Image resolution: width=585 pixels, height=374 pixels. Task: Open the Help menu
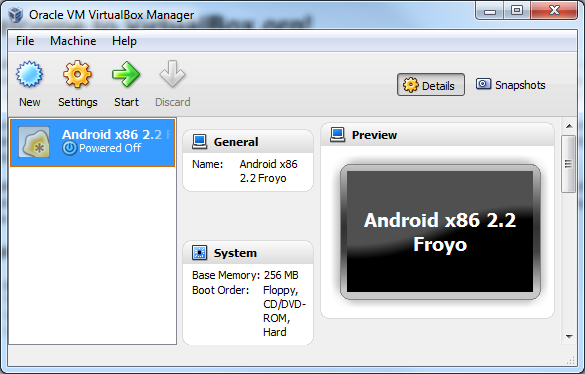coord(124,41)
